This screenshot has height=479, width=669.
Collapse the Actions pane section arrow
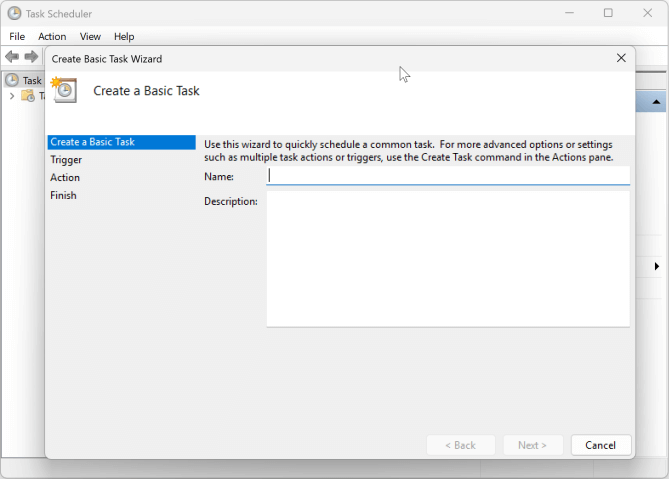656,102
